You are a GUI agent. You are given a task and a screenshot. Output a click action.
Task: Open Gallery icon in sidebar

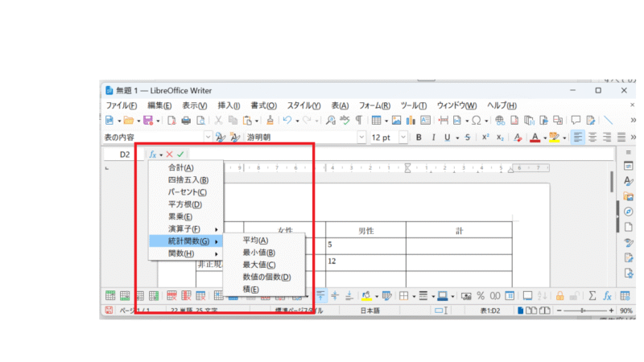click(629, 196)
